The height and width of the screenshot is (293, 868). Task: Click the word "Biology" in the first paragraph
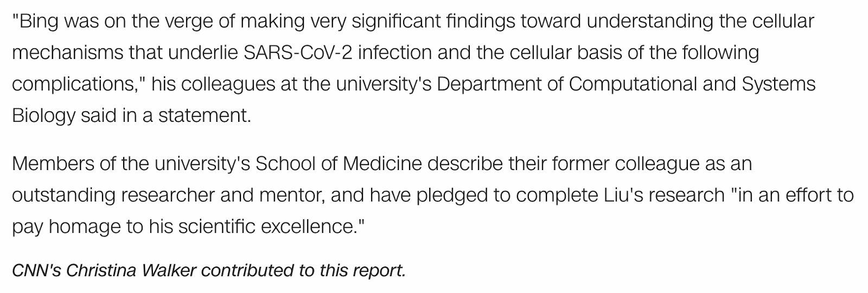point(43,116)
